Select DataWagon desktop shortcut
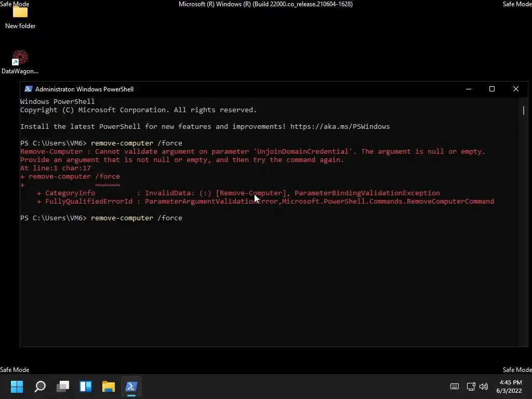 (20, 62)
